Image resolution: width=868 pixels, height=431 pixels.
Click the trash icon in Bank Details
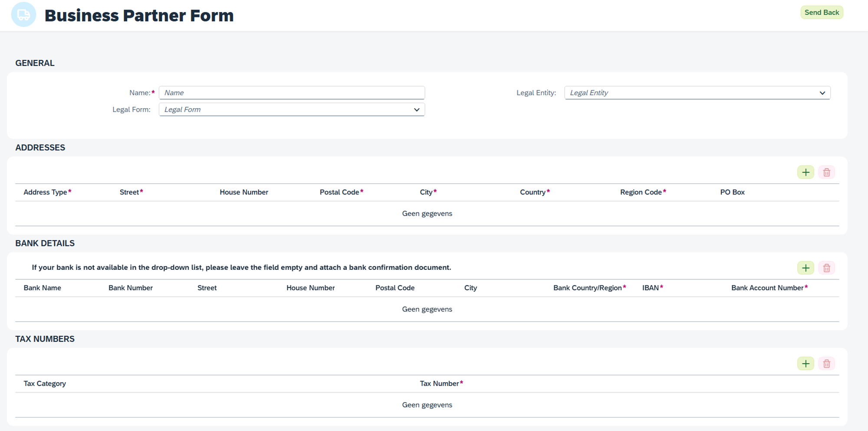click(x=827, y=268)
